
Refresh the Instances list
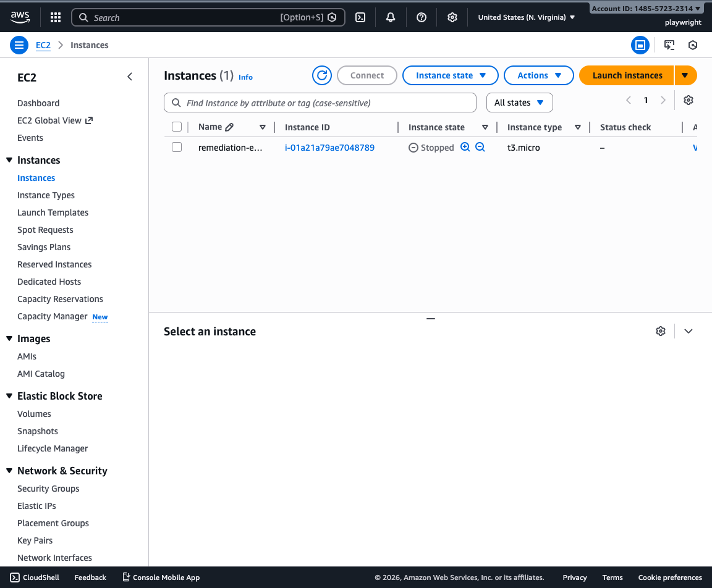321,75
